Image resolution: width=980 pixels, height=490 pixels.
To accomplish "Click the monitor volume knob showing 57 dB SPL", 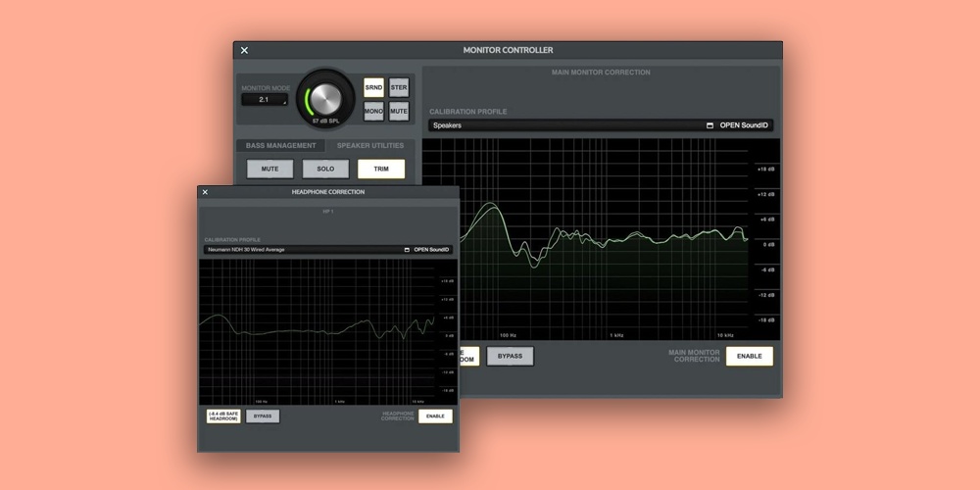I will click(326, 97).
